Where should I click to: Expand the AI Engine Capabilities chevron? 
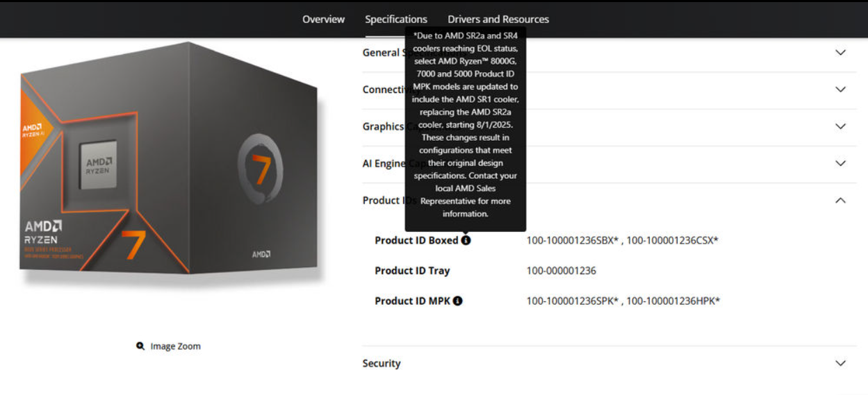[x=840, y=163]
